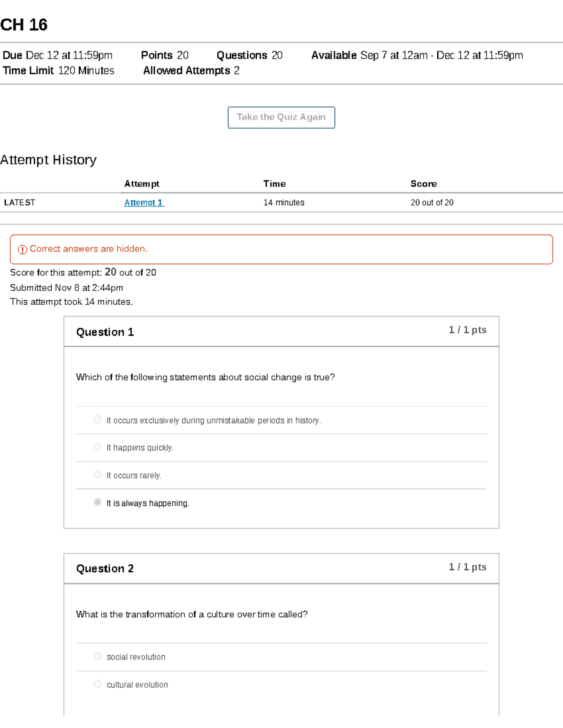Image resolution: width=563 pixels, height=728 pixels.
Task: Click the Score column header
Action: coord(423,184)
